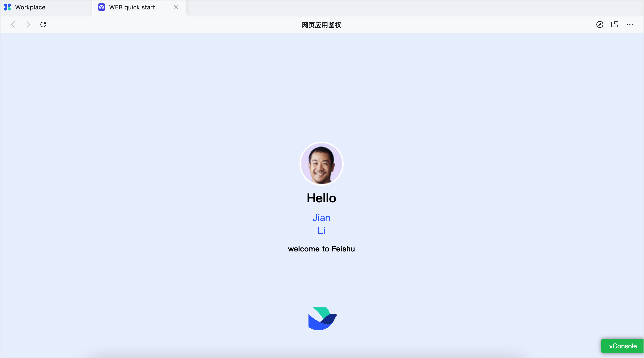Click the name text "Li"
This screenshot has height=358, width=644.
click(x=321, y=231)
